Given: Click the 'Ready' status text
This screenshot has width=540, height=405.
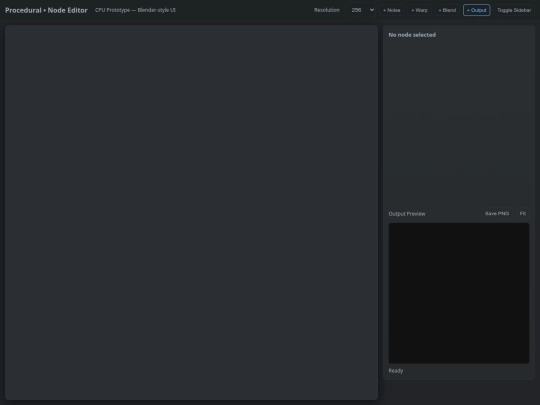Looking at the screenshot, I should coord(396,371).
